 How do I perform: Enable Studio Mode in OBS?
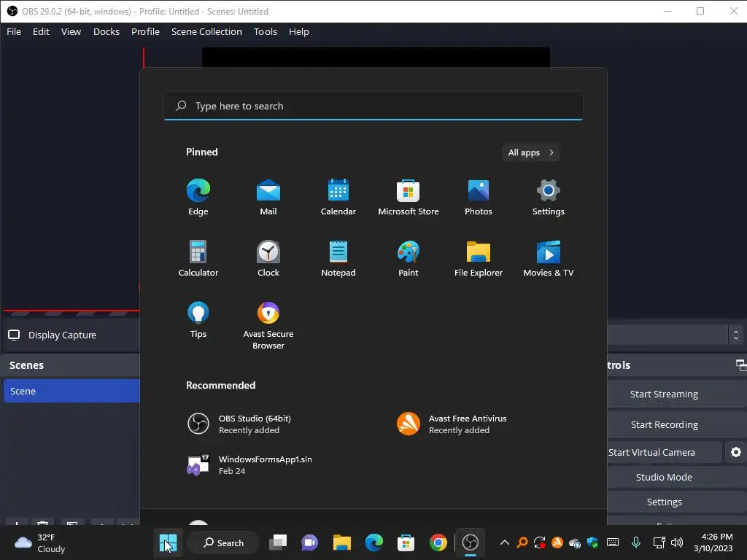pyautogui.click(x=677, y=477)
